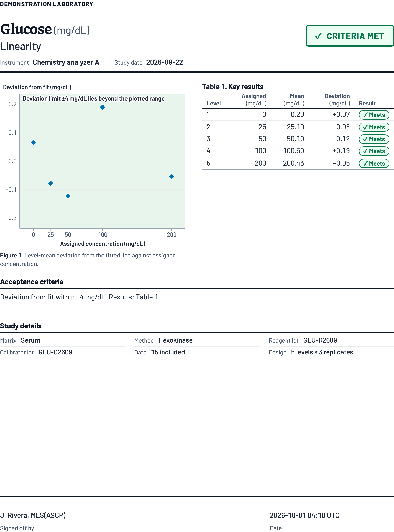Click the Deviation from fit y-axis title

(x=37, y=87)
